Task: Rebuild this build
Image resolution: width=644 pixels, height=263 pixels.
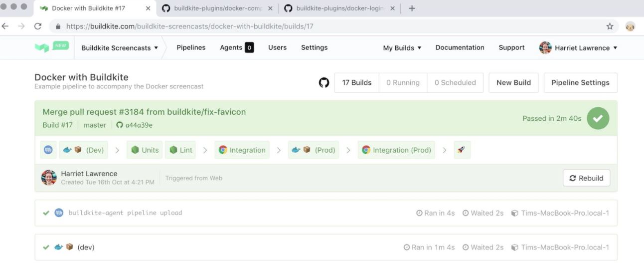Action: tap(586, 178)
